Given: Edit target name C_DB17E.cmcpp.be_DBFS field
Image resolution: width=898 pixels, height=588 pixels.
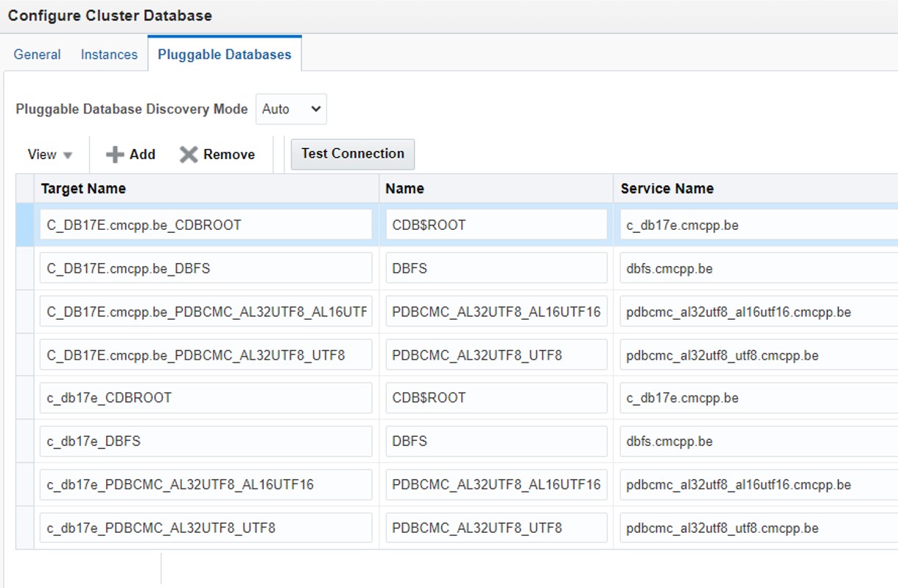Looking at the screenshot, I should point(206,268).
